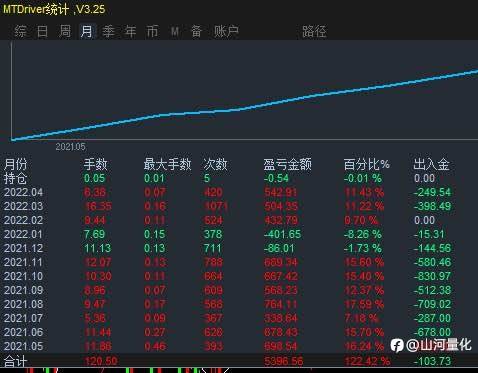
Task: Click the -398.49 deposit/withdrawal value
Action: [432, 206]
